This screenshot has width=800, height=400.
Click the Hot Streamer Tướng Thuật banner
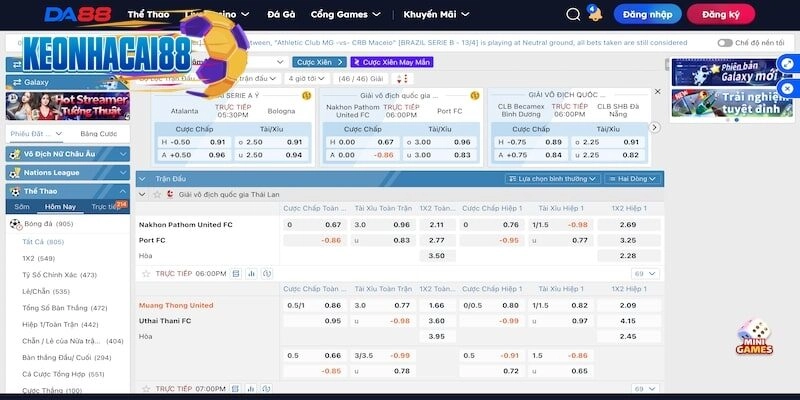pyautogui.click(x=66, y=105)
